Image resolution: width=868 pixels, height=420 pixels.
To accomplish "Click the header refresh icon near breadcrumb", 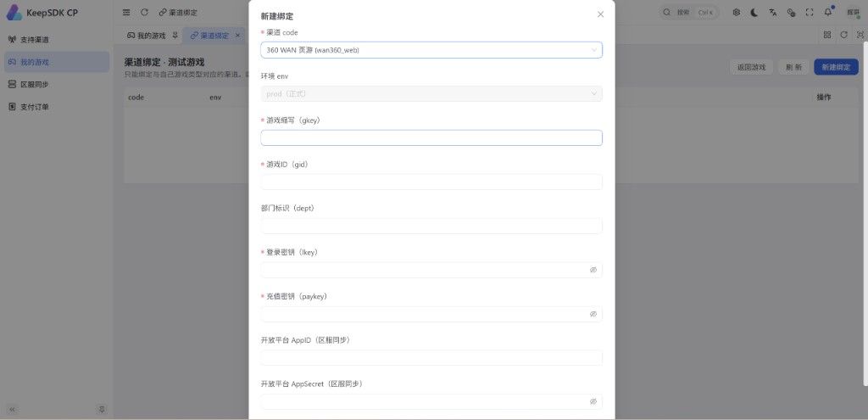I will [x=144, y=12].
